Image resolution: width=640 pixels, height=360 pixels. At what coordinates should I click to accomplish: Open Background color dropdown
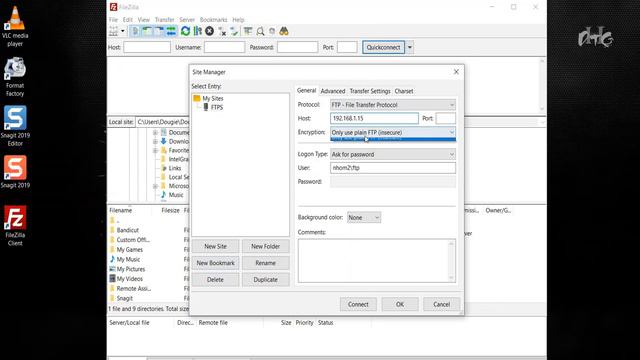point(364,218)
